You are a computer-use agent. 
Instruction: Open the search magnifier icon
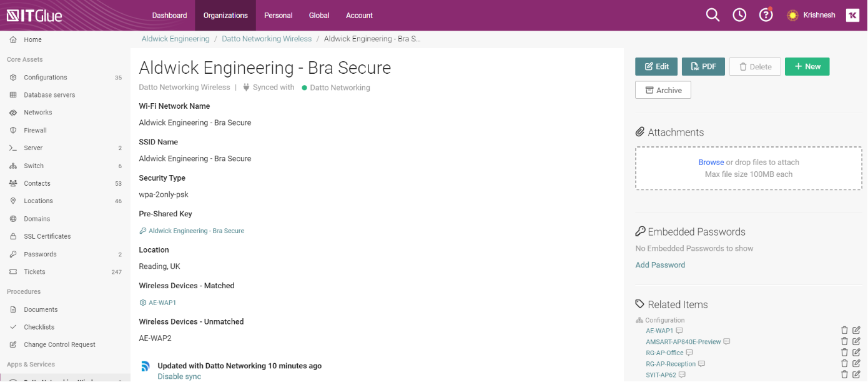click(x=713, y=15)
